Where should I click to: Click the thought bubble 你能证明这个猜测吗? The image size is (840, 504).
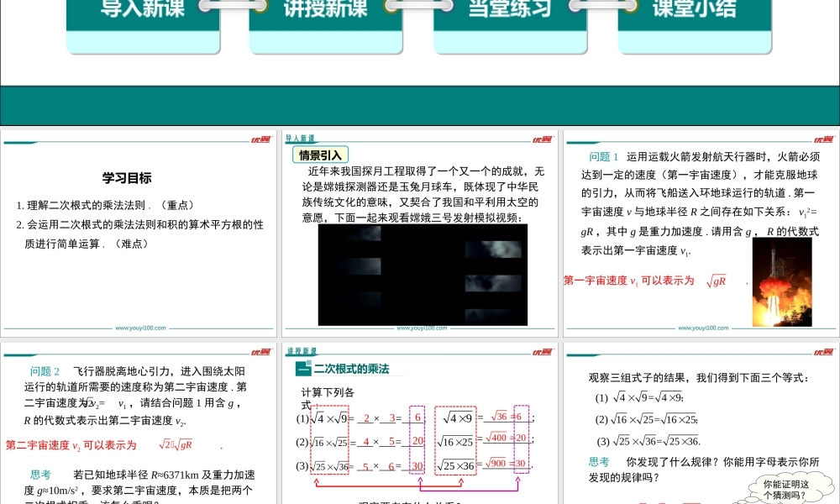(x=785, y=490)
